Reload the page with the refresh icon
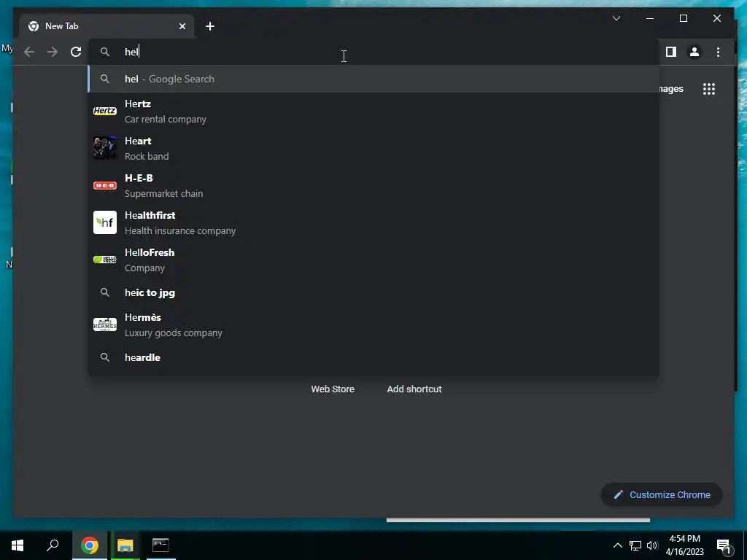 pos(76,52)
